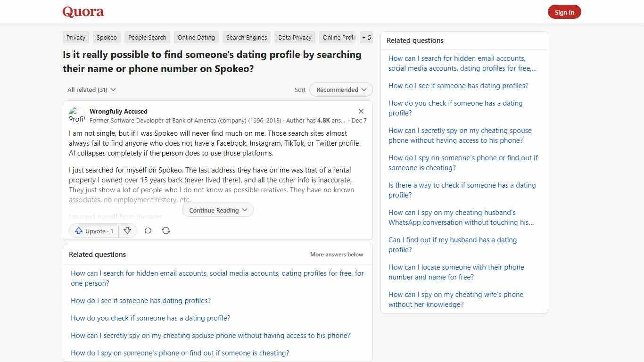Image resolution: width=644 pixels, height=362 pixels.
Task: Click the Wrongfully Accused author name
Action: point(118,111)
